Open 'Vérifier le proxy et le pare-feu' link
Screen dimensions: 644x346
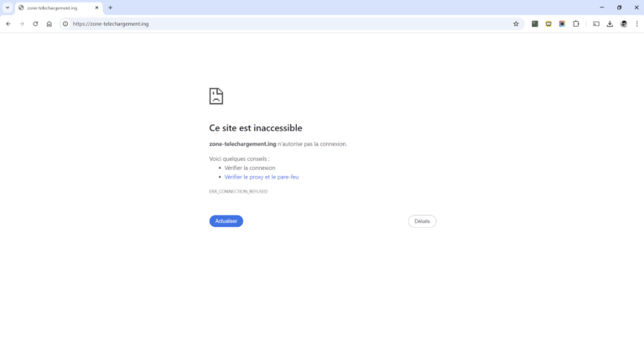[262, 177]
